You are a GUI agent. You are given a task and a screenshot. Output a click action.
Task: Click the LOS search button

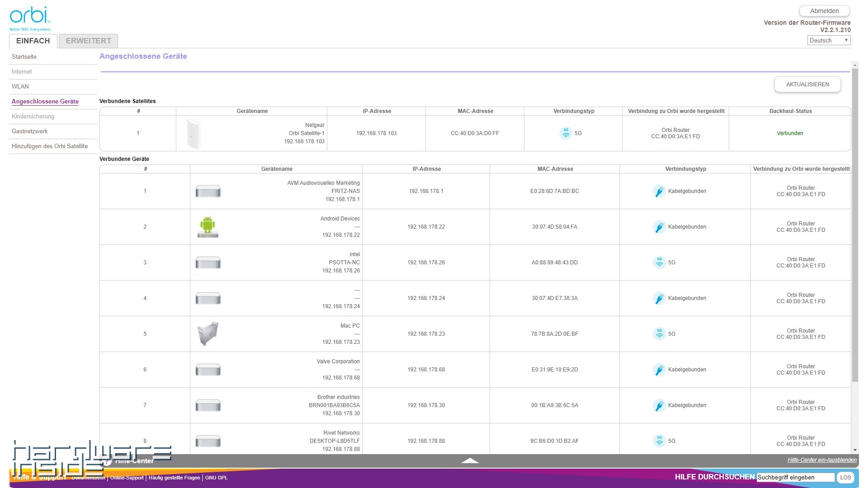pyautogui.click(x=845, y=478)
